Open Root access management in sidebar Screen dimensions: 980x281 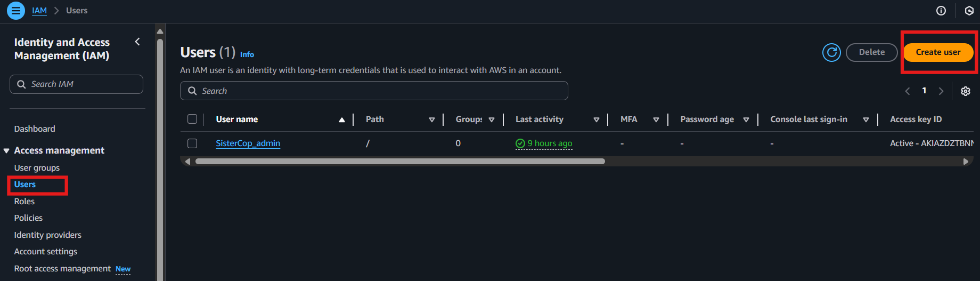(62, 269)
